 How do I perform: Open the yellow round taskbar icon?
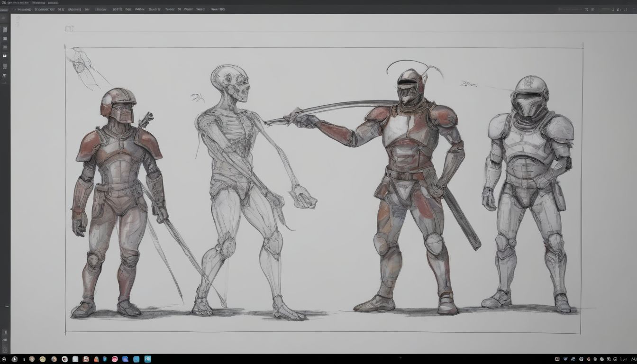(43, 359)
